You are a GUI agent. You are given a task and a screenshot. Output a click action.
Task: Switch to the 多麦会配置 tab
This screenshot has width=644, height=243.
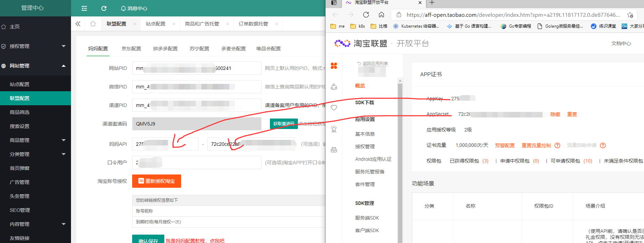point(234,49)
